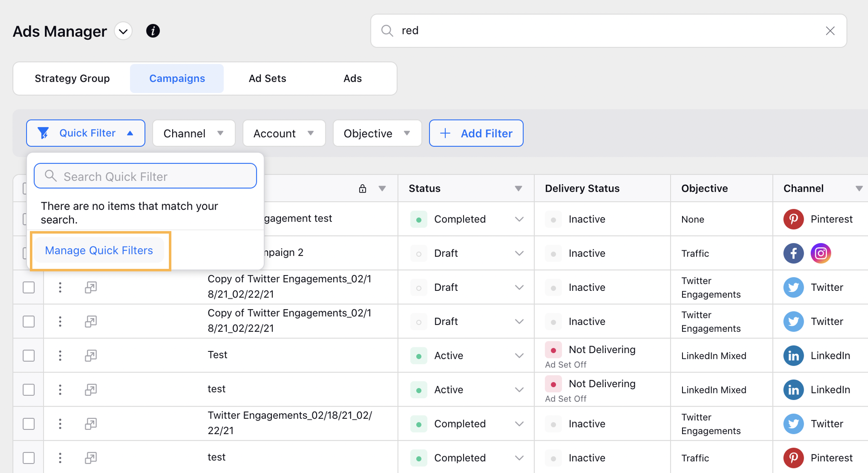Tick checkbox for second Copy of Twitter Engagements row

(29, 322)
